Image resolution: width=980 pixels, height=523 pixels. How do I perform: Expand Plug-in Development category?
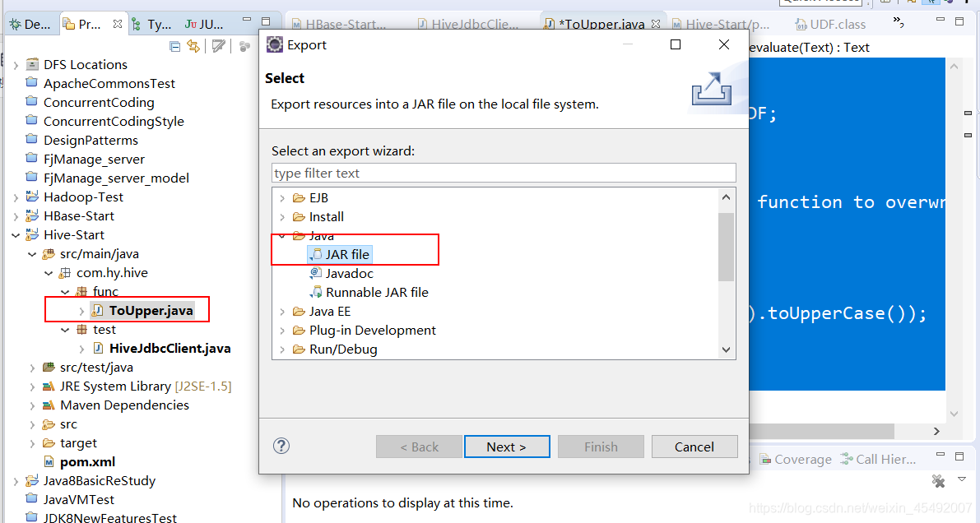282,330
